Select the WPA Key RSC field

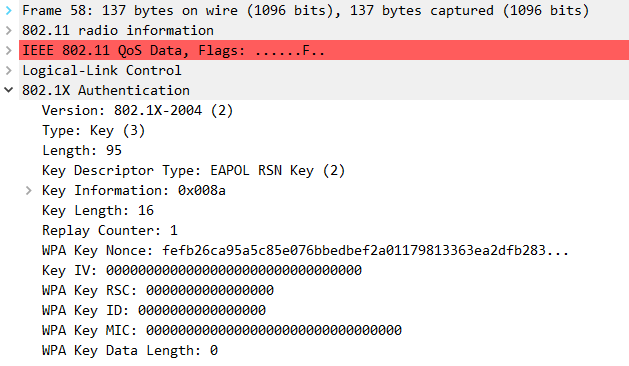tap(158, 291)
